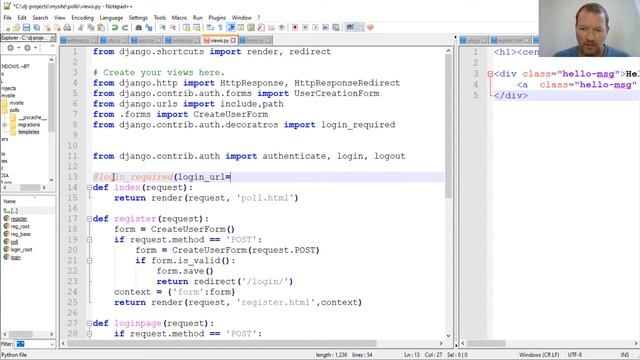
Task: Click the Save All toolbar icon
Action: pos(37,27)
